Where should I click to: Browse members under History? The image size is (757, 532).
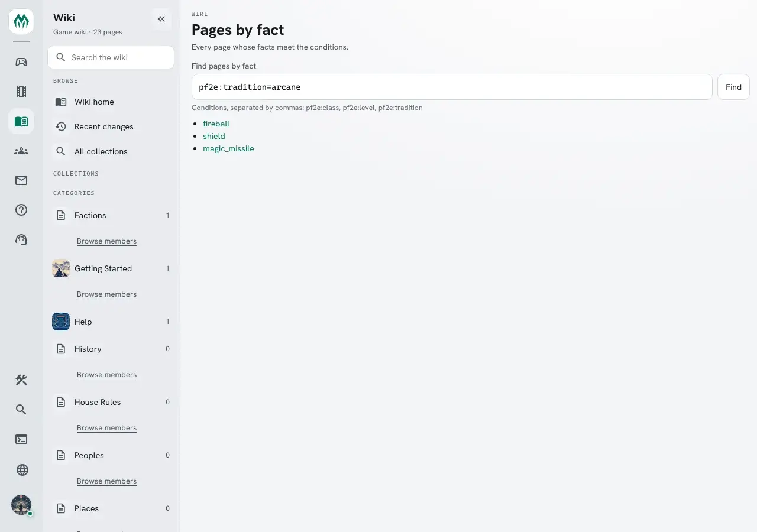[x=106, y=375]
